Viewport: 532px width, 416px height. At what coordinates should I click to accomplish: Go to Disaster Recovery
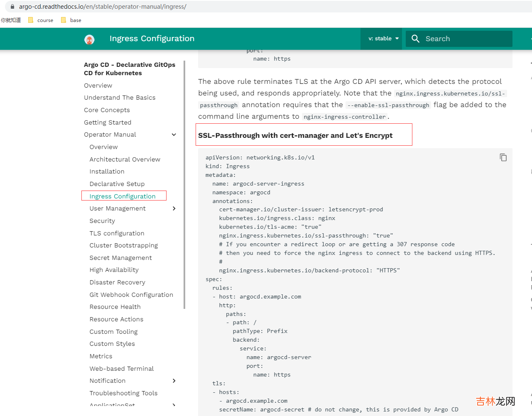[x=117, y=282]
